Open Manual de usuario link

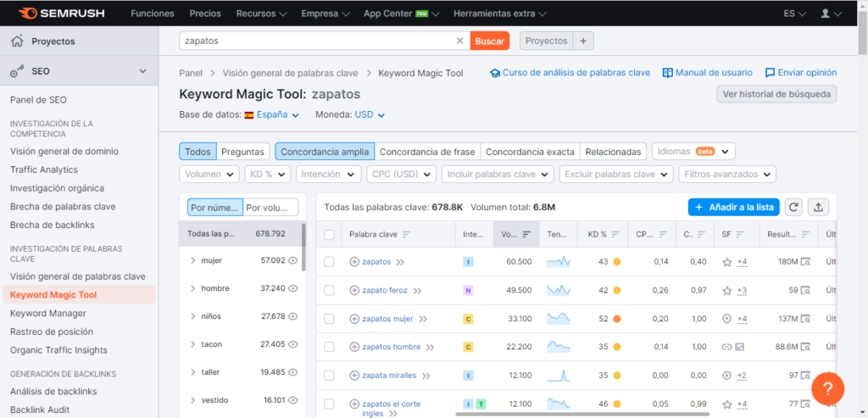pos(708,73)
